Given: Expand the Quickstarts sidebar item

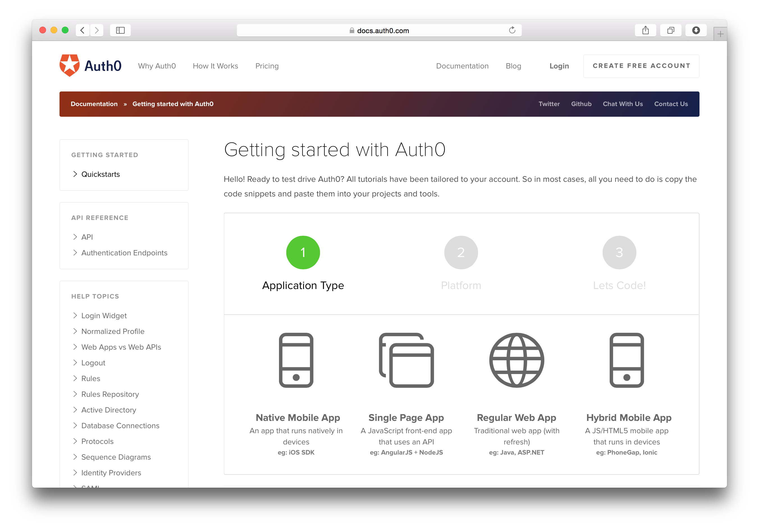Looking at the screenshot, I should tap(100, 174).
